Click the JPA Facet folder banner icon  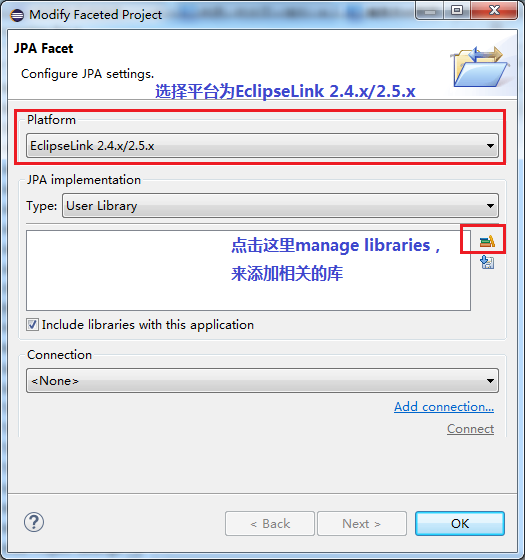point(480,67)
